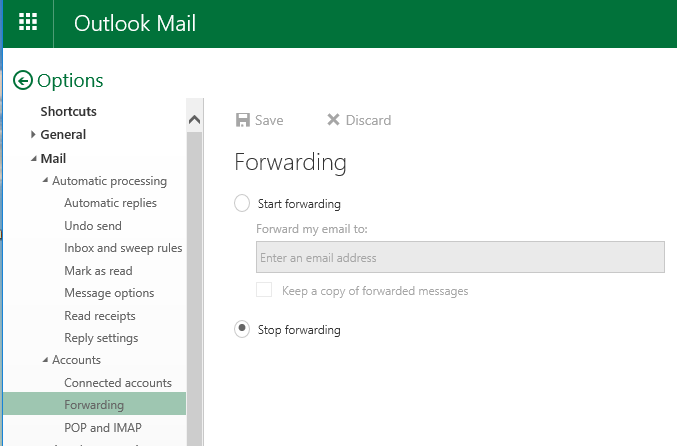Click the options list scrollbar track
This screenshot has width=677, height=446.
[x=194, y=287]
